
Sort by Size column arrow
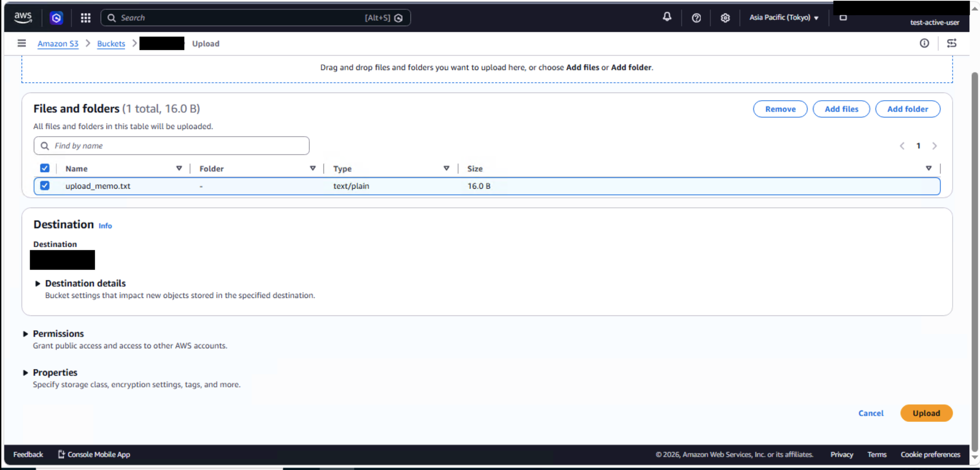tap(929, 168)
